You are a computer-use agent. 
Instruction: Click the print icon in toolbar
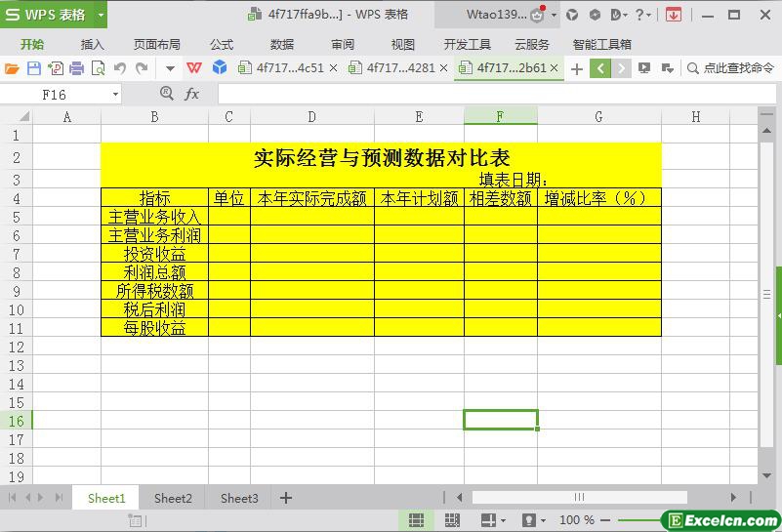click(x=76, y=68)
